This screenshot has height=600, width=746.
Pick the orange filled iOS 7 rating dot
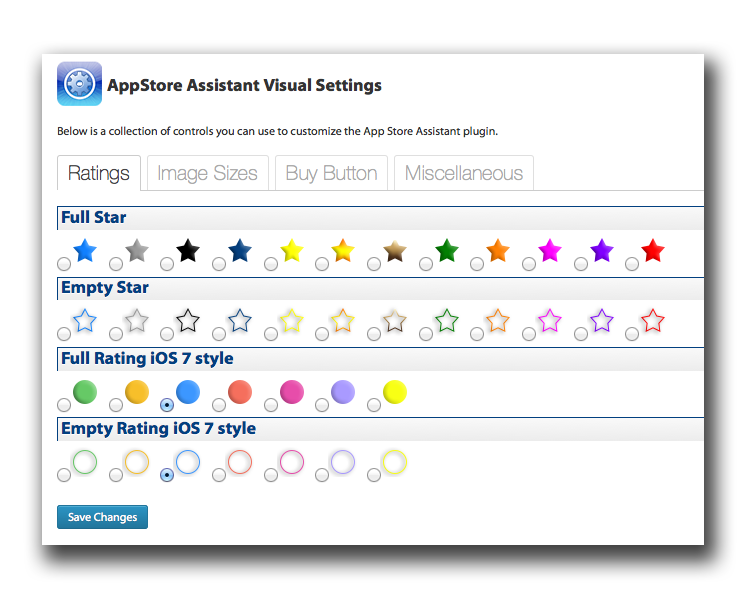click(137, 392)
